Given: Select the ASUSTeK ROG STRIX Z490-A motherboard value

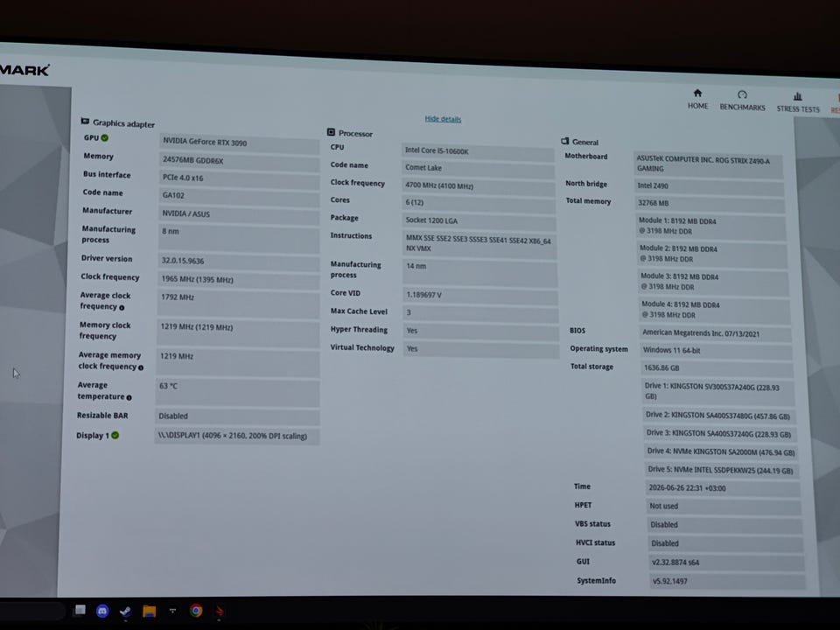Looking at the screenshot, I should 708,164.
